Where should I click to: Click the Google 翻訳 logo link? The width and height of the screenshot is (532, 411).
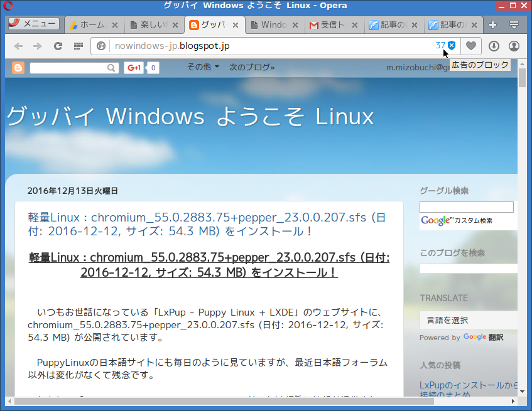click(483, 337)
